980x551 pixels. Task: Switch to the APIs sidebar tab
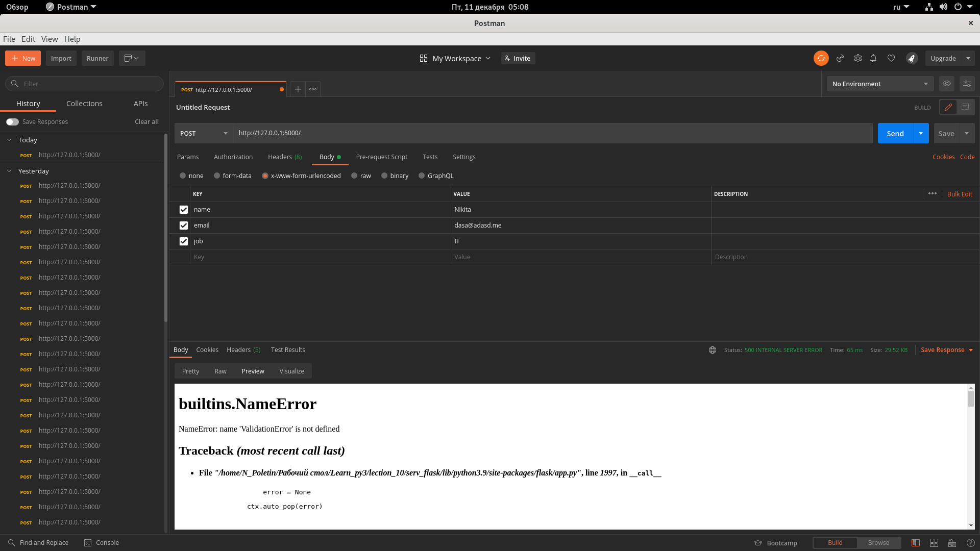point(141,104)
